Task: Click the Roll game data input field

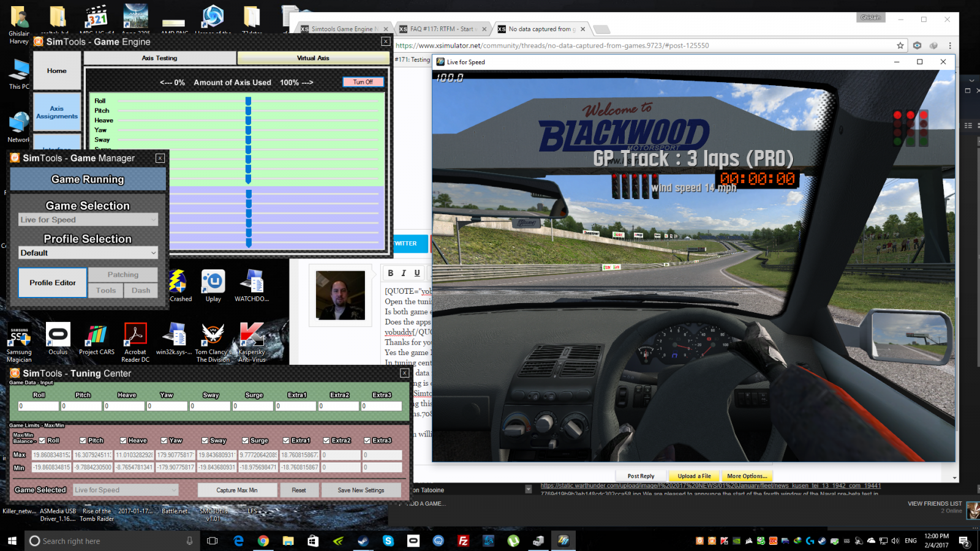Action: coord(38,406)
